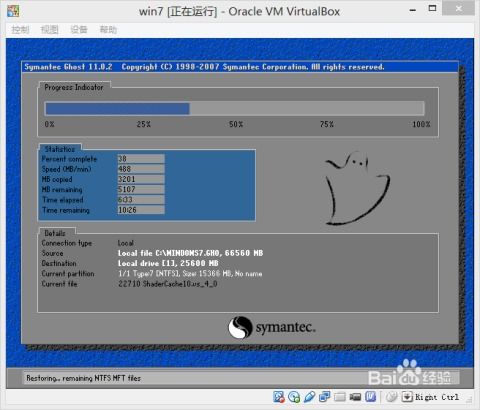Click the MB remaining value 5107
The height and width of the screenshot is (410, 480).
(x=141, y=189)
